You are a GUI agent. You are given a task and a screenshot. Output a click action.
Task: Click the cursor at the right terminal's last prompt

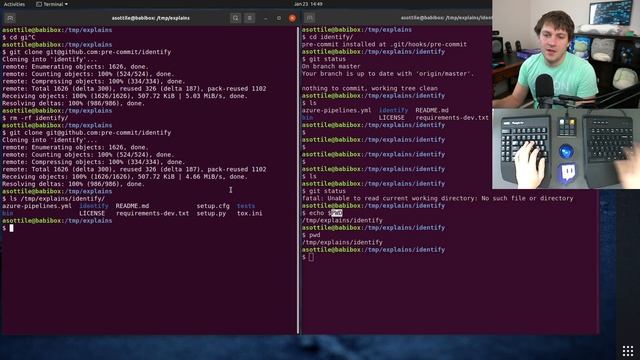pos(311,257)
